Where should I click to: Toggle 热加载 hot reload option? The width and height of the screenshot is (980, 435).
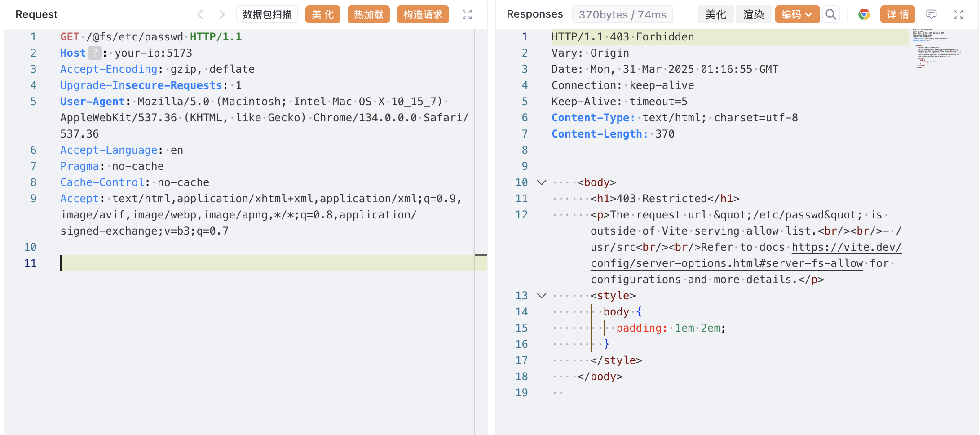(x=368, y=14)
